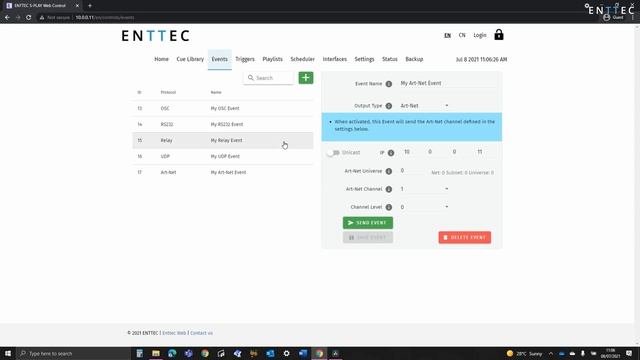Open info icon beside Output Type
This screenshot has width=640, height=360.
389,106
